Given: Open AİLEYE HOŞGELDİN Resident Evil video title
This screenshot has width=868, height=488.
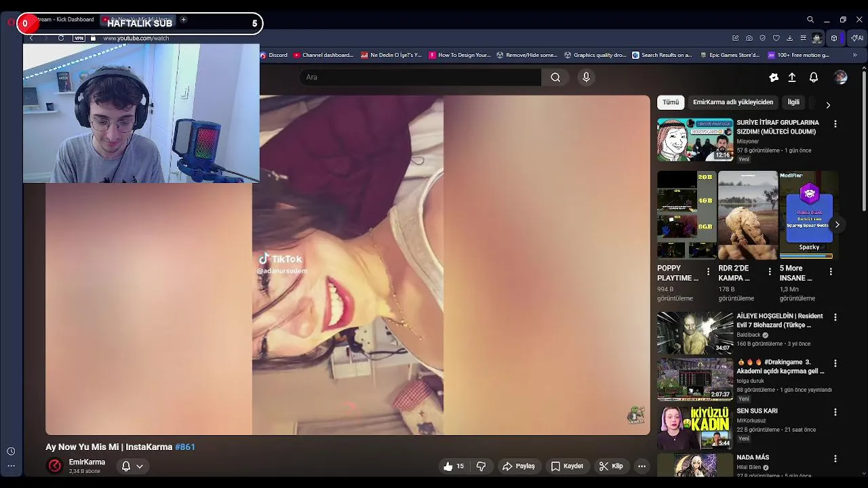Looking at the screenshot, I should coord(780,321).
